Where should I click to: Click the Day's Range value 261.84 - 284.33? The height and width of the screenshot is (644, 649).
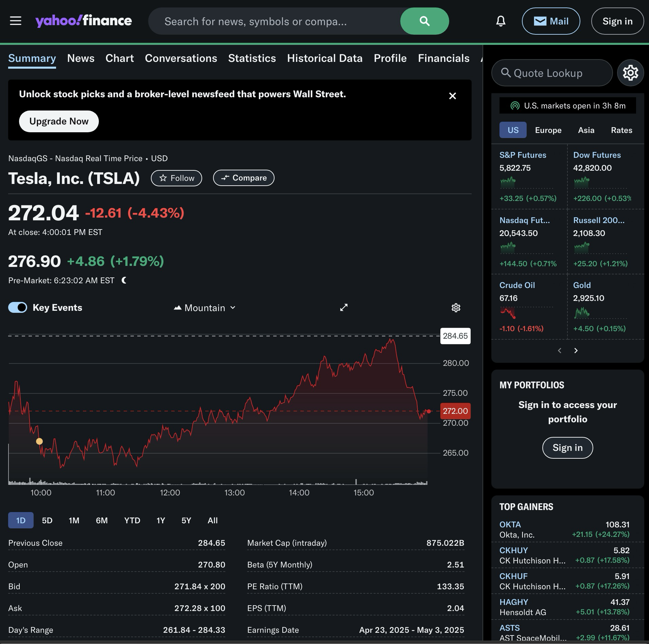[194, 630]
